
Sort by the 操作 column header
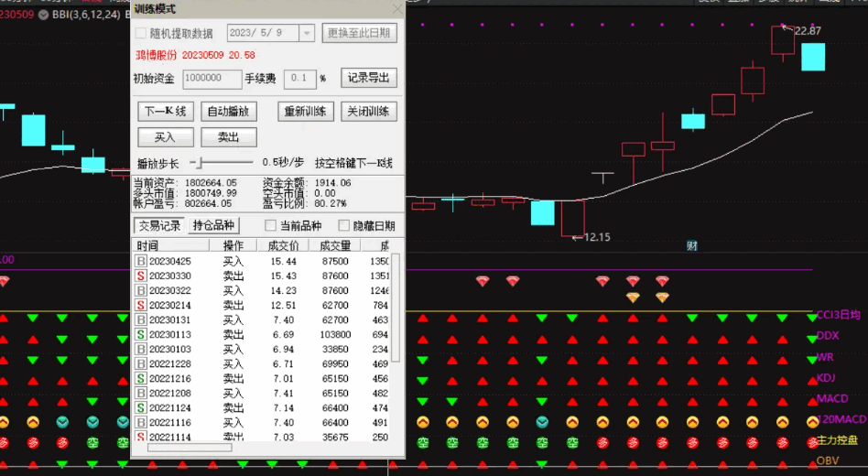233,245
